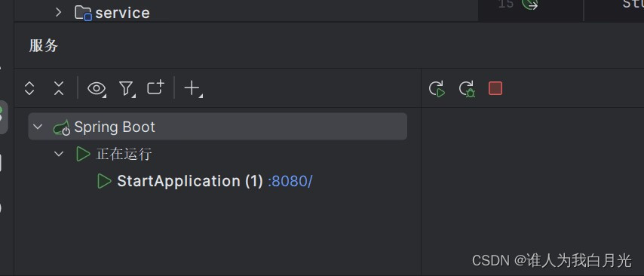This screenshot has height=276, width=644.
Task: Click the Rerun service icon
Action: click(437, 89)
